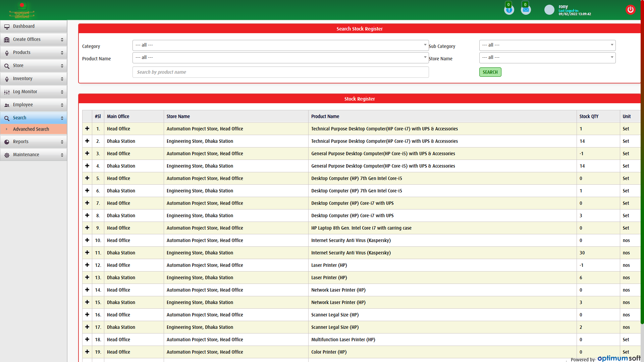The height and width of the screenshot is (362, 644).
Task: Click the Create Offices building icon
Action: pos(7,40)
